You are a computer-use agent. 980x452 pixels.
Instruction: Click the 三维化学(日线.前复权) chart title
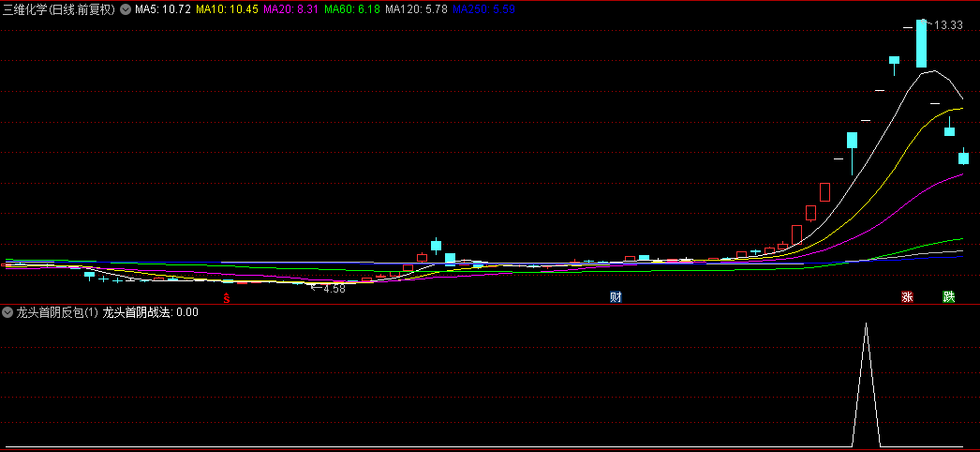[59, 9]
